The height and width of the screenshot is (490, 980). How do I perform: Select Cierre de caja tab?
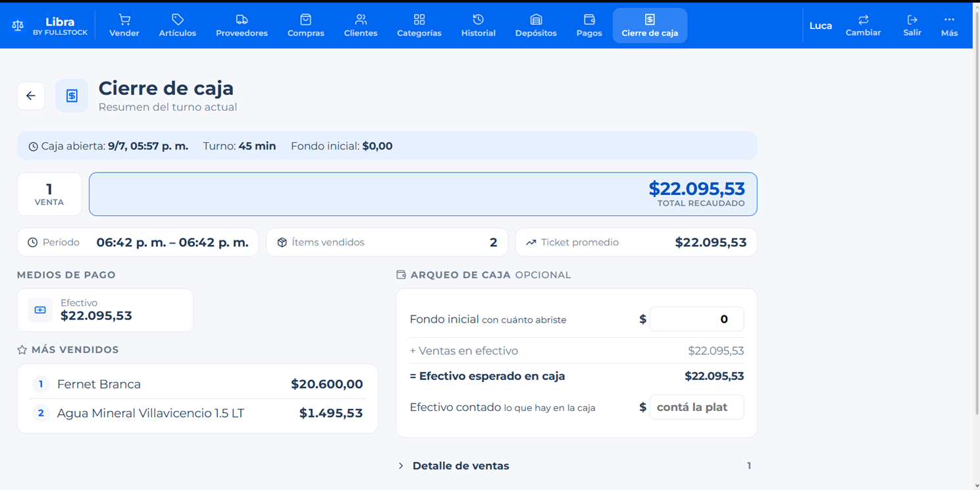650,26
